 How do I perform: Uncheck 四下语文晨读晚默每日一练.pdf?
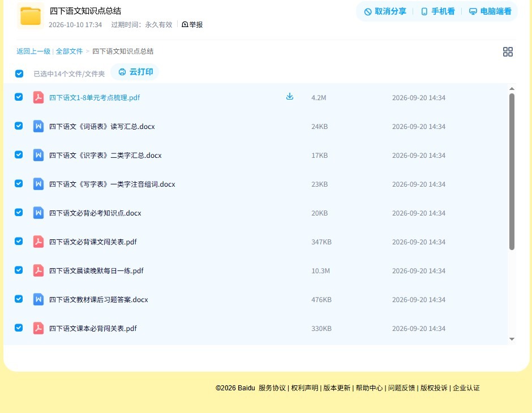[x=19, y=270]
